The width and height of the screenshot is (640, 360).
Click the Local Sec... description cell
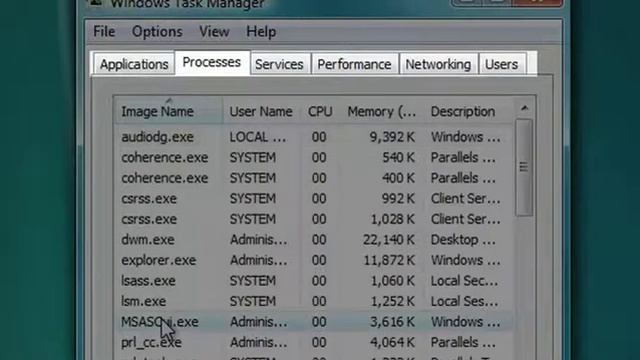[464, 281]
